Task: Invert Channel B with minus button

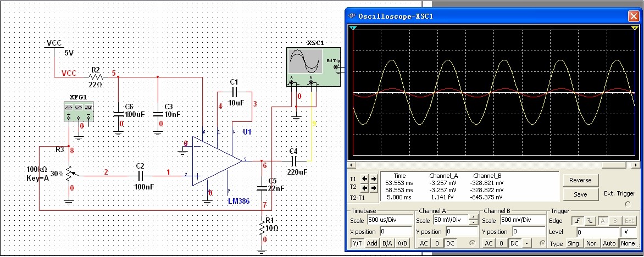Action: point(526,243)
